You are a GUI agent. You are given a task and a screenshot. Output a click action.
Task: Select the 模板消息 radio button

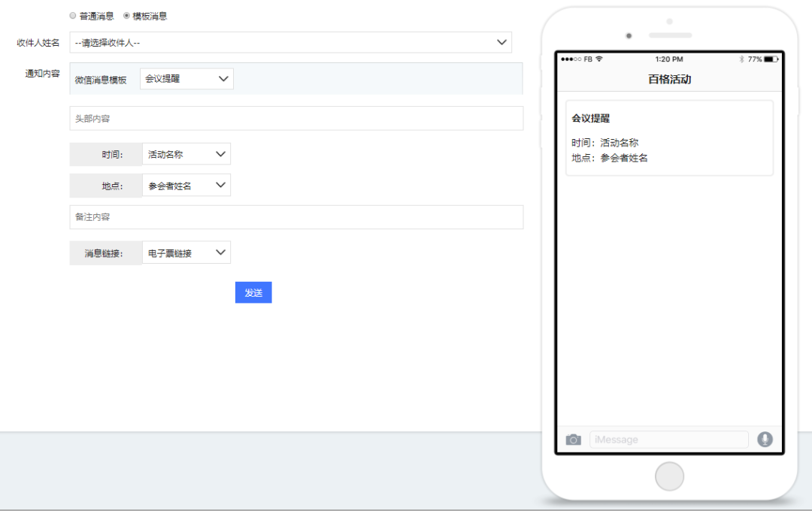click(126, 16)
